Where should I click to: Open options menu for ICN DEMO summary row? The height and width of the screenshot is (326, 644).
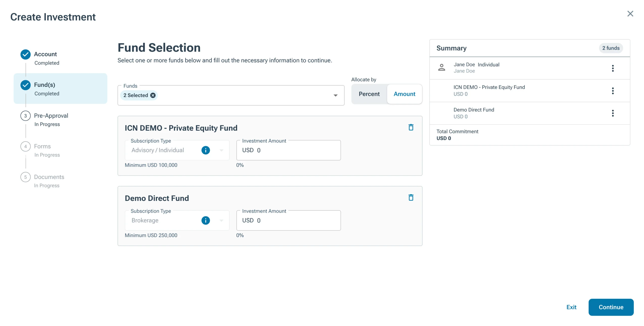tap(613, 91)
